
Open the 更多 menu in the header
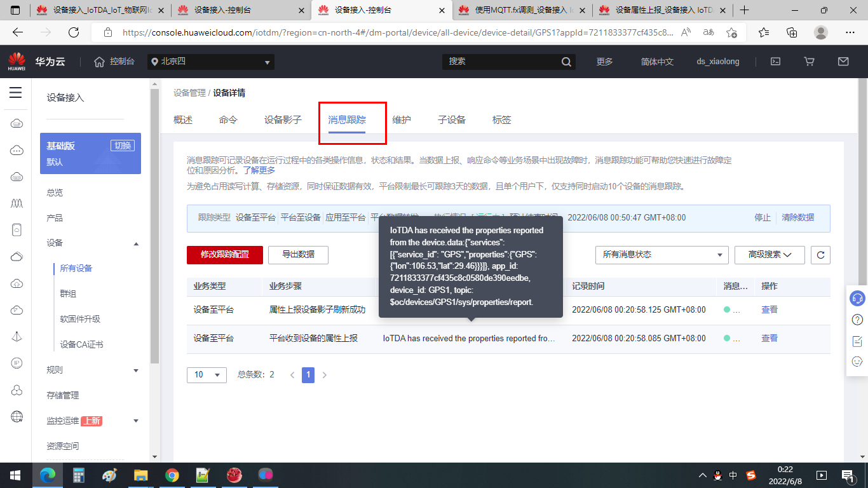tap(604, 62)
